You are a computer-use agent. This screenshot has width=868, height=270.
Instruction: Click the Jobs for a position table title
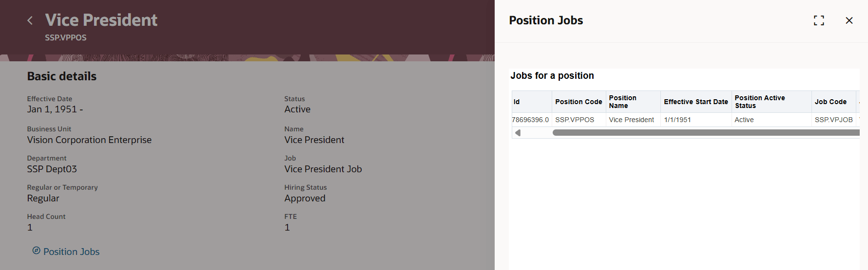pyautogui.click(x=552, y=75)
